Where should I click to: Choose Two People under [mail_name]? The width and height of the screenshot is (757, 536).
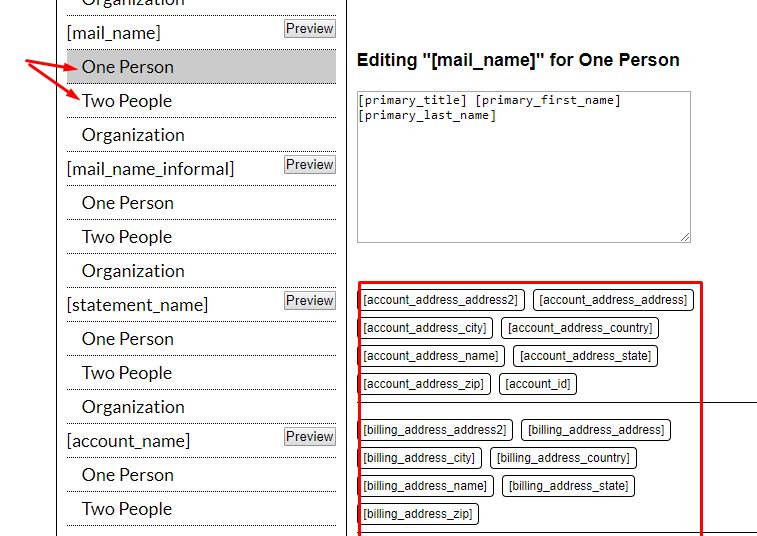(x=127, y=101)
